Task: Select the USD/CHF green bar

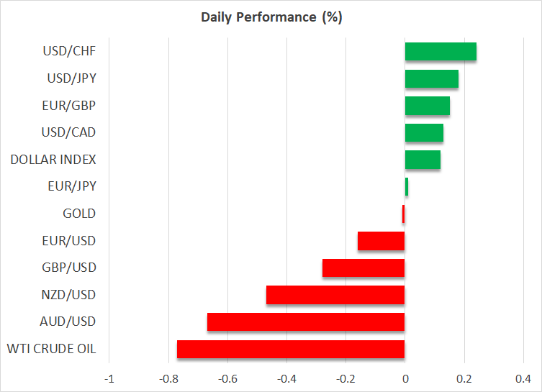Action: [x=441, y=52]
